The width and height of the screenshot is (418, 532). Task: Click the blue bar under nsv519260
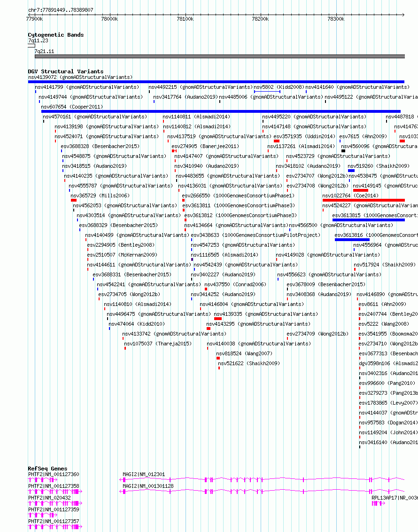click(351, 170)
